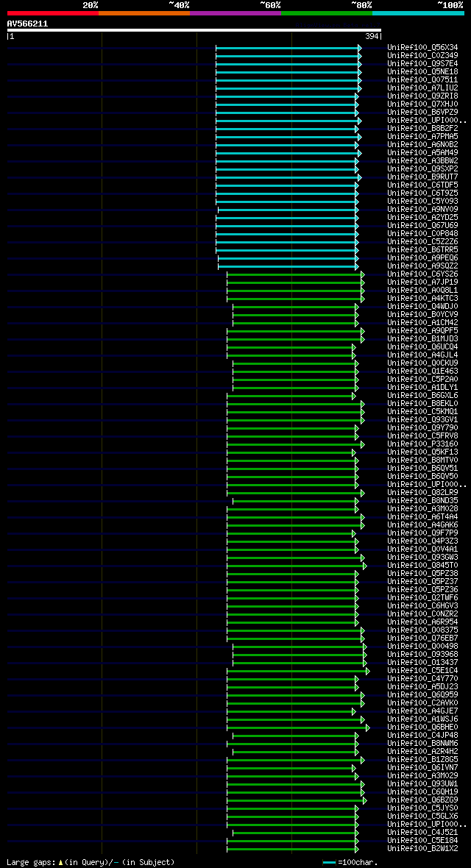Open hit UniRef100_Q07511

click(422, 80)
